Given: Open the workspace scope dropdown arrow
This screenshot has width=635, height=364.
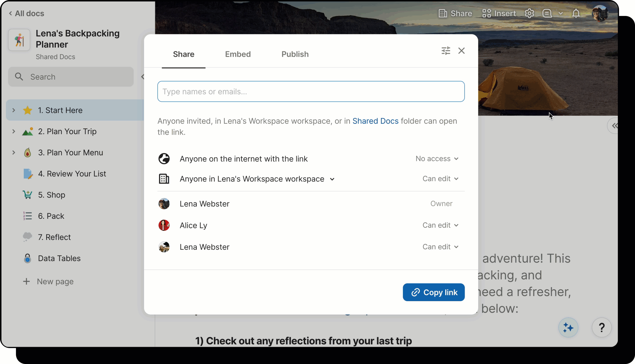Looking at the screenshot, I should click(x=332, y=179).
